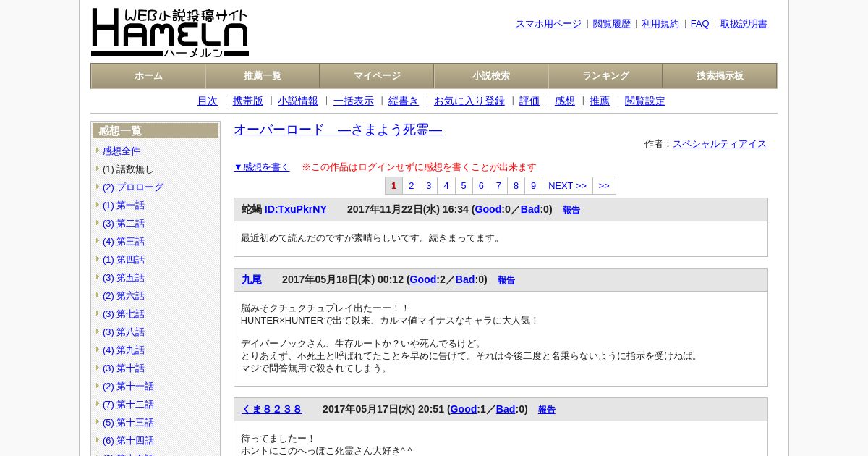Go to pagination page 4

(x=446, y=186)
